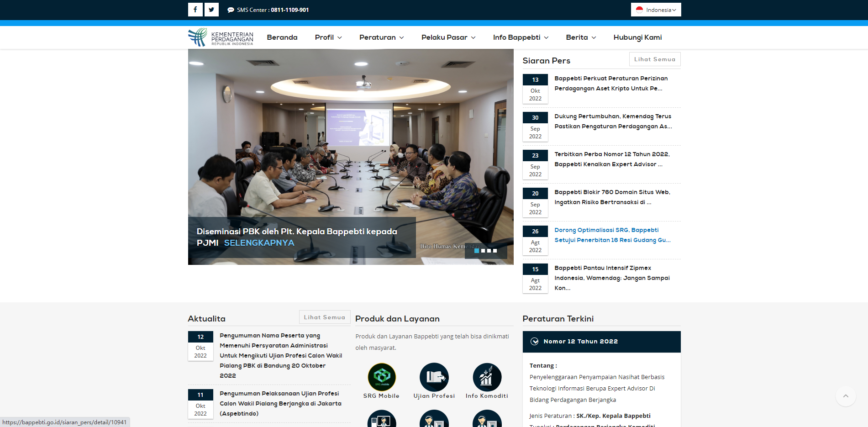Viewport: 868px width, 427px height.
Task: Expand the Pelaku Pasar menu
Action: coord(448,37)
